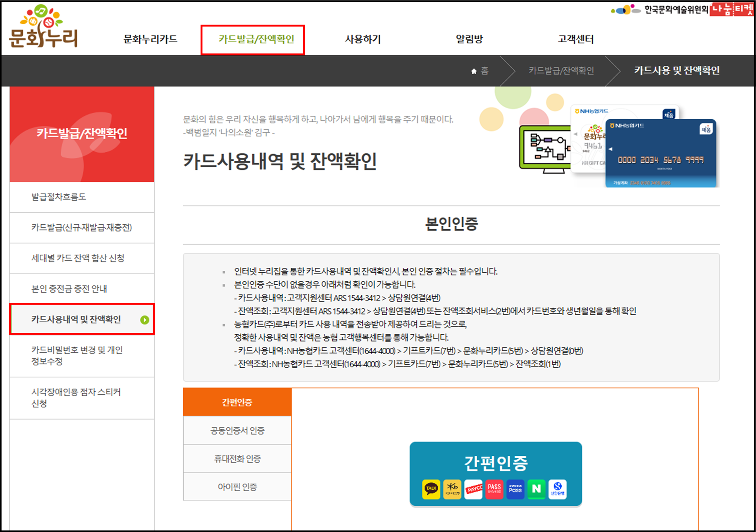This screenshot has width=756, height=532.
Task: Expand 카드사용내역 및 잔액확인 sidebar arrow
Action: tap(146, 319)
